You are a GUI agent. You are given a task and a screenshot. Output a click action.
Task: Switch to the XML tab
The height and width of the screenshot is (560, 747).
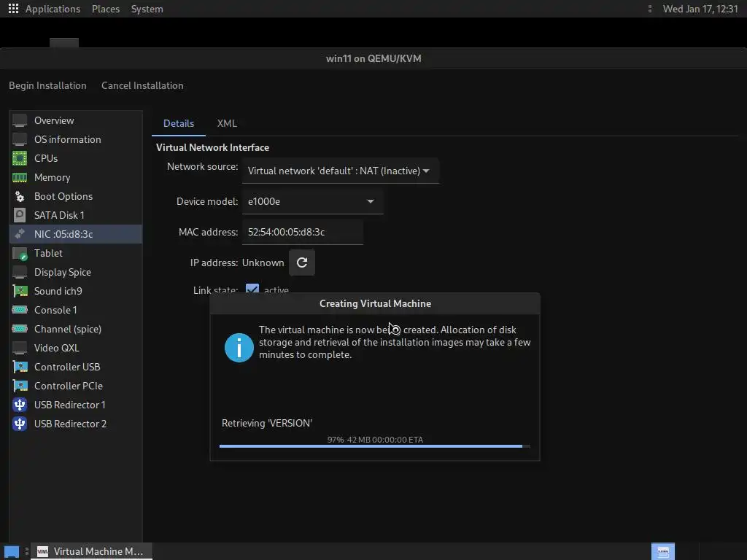227,123
